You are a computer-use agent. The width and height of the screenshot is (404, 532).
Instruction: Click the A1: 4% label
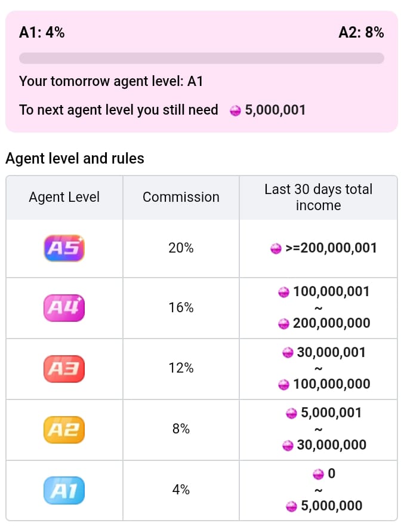point(42,33)
